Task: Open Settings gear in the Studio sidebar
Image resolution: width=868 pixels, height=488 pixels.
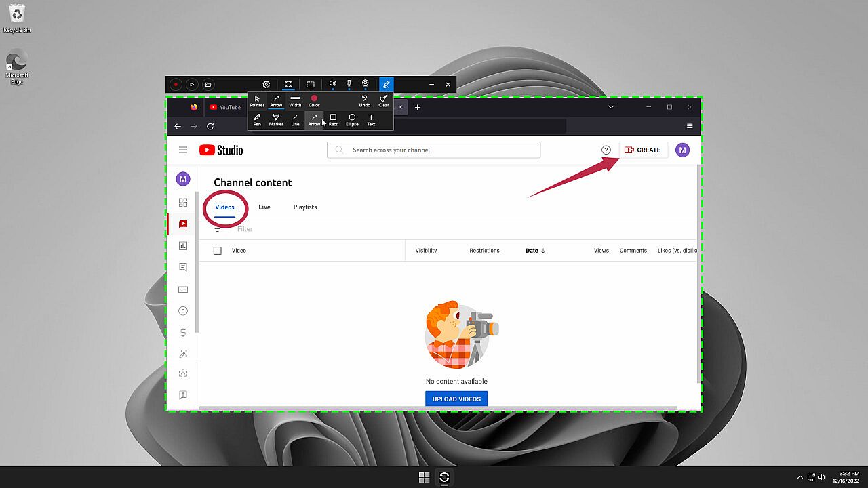Action: coord(183,374)
